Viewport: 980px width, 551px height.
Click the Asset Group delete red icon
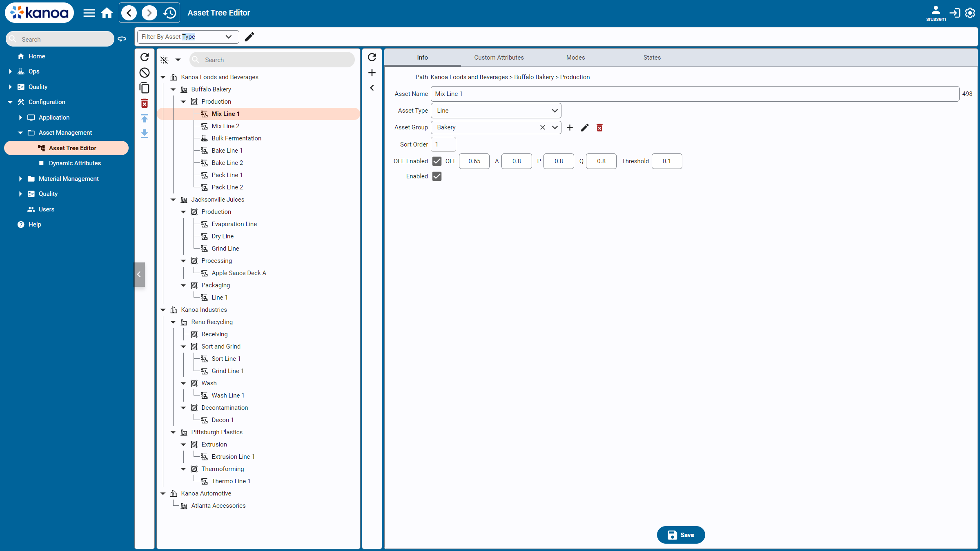(x=600, y=127)
